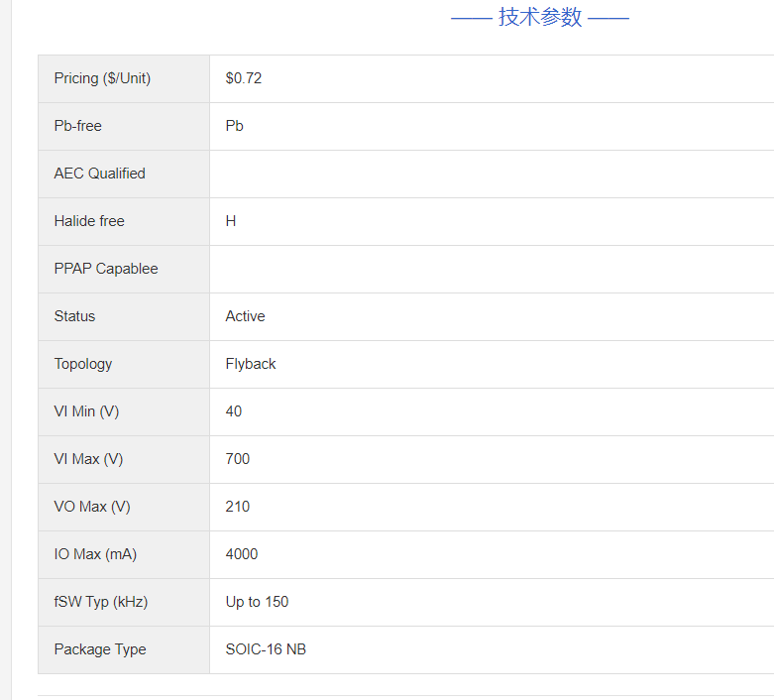Click the PPAP Capablee label

(106, 269)
